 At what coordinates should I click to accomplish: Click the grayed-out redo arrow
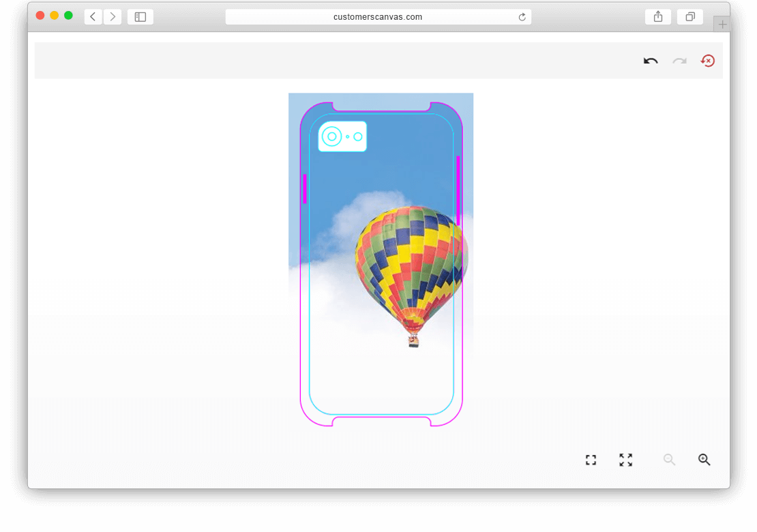tap(679, 61)
